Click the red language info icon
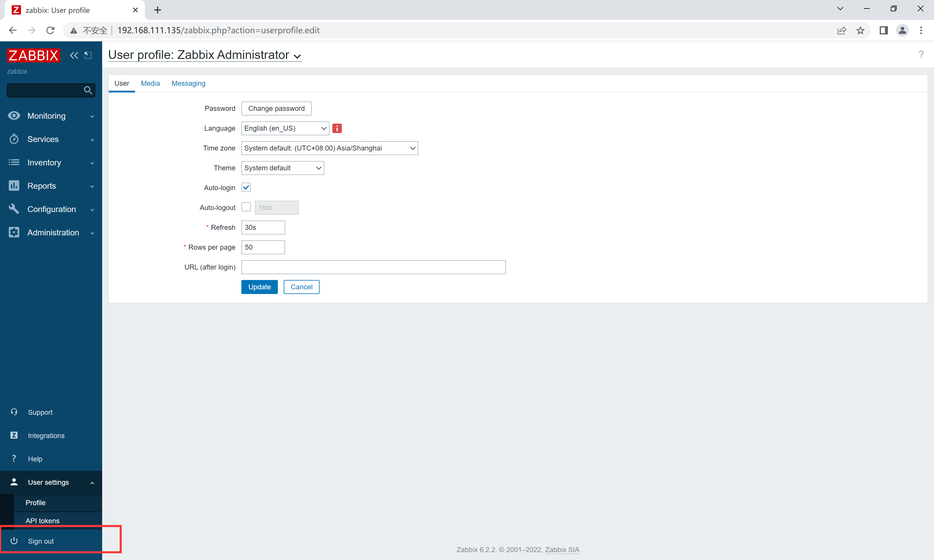The image size is (934, 560). click(x=337, y=128)
